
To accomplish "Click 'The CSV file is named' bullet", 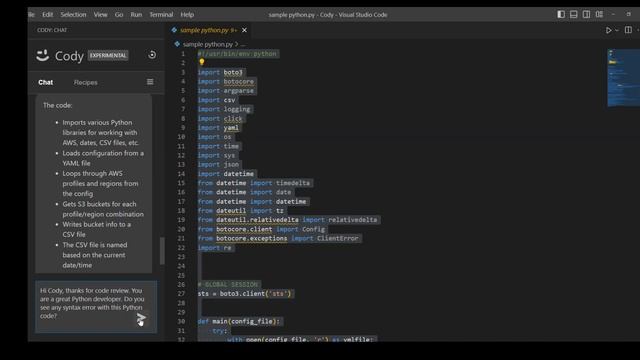I will pyautogui.click(x=95, y=255).
